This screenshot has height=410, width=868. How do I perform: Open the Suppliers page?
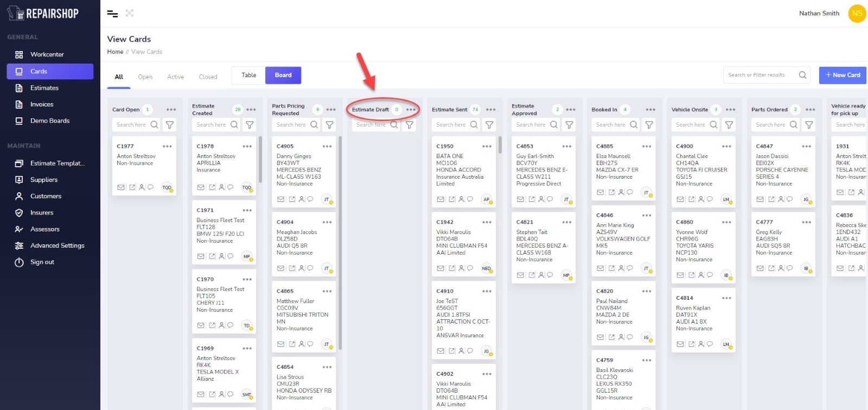43,180
